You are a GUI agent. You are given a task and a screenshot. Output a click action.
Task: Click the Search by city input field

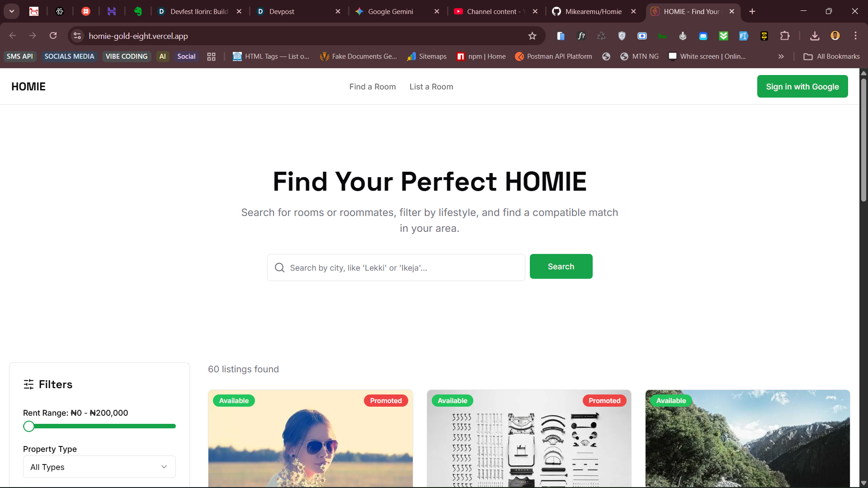pyautogui.click(x=396, y=267)
